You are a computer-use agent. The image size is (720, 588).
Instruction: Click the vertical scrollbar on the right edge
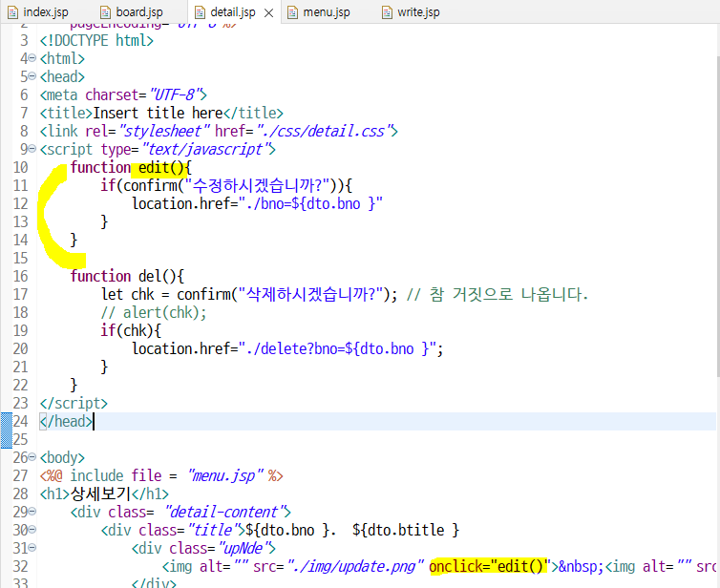[717, 216]
